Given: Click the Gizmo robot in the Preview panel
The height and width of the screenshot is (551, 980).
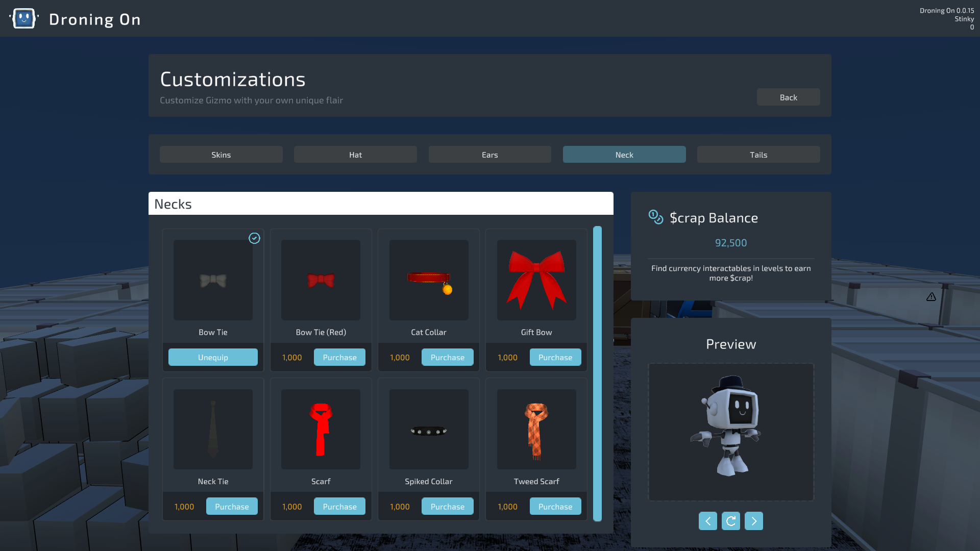Looking at the screenshot, I should (x=730, y=431).
